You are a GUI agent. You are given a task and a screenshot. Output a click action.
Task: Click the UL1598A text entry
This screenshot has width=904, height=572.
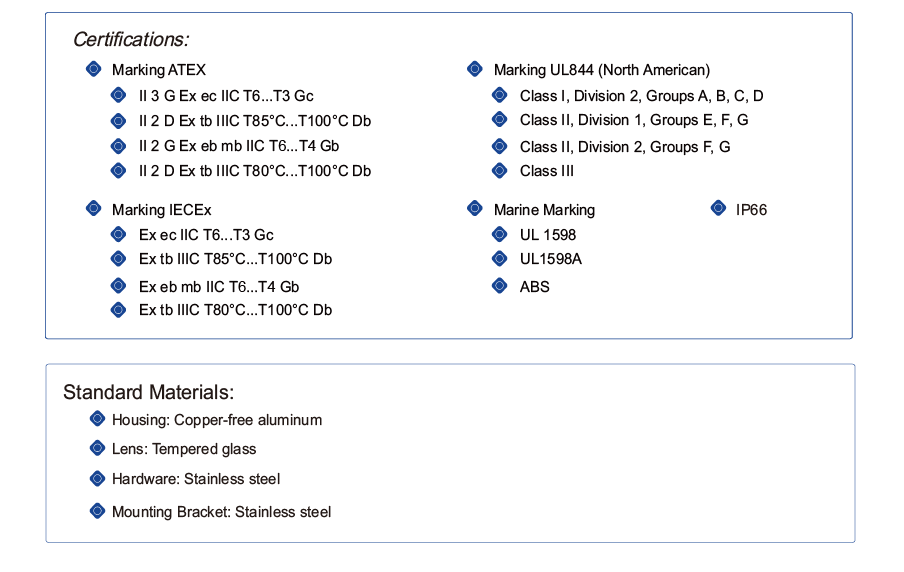551,259
